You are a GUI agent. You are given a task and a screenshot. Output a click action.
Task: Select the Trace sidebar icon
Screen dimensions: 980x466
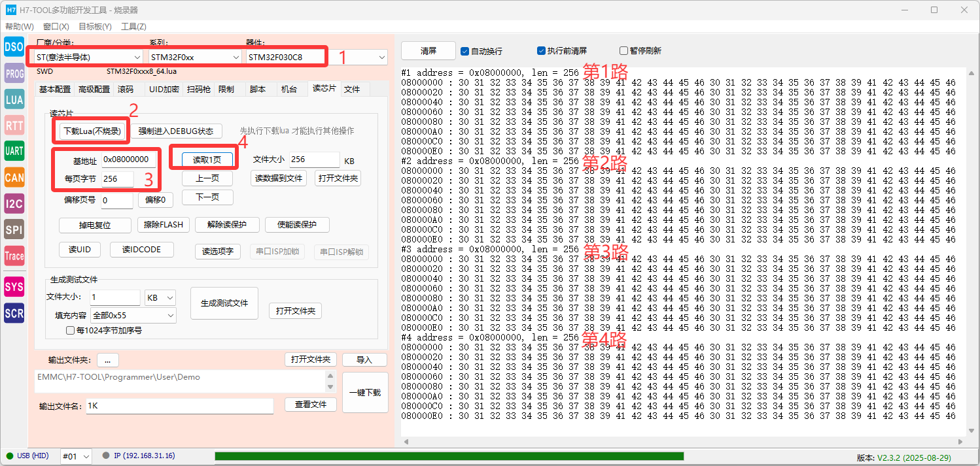[x=14, y=256]
